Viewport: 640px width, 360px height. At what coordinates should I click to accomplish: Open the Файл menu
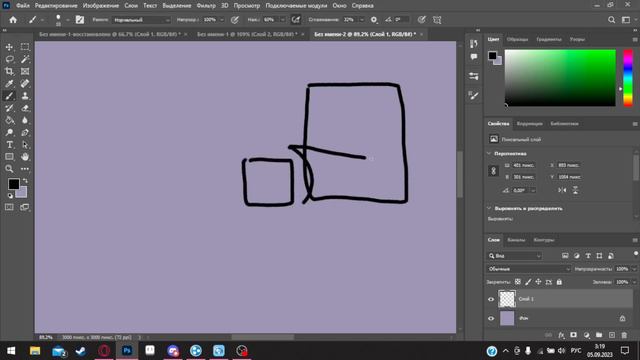23,6
